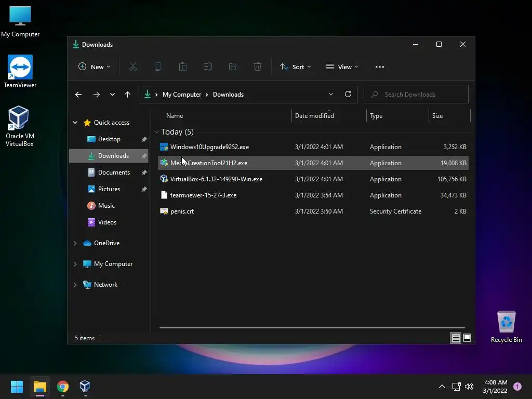Select MediaCreationTool21H2.exe file
The width and height of the screenshot is (532, 399).
pyautogui.click(x=313, y=163)
